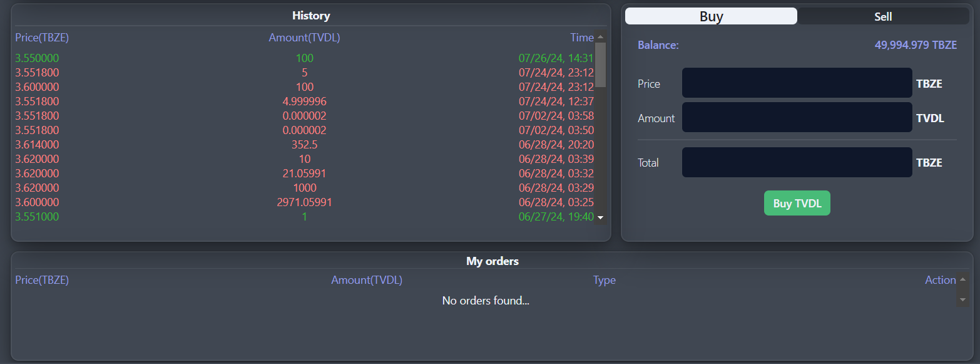Focus the Price input field
The width and height of the screenshot is (980, 364).
797,83
